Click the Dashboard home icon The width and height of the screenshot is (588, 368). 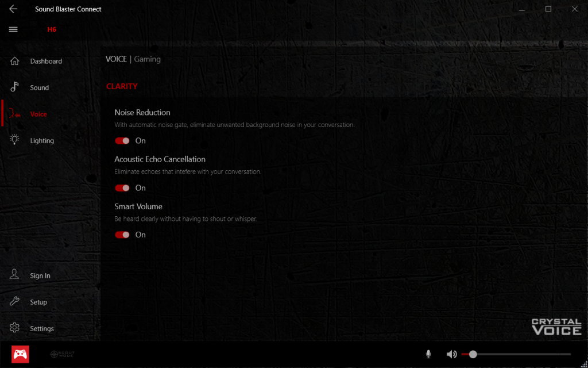[14, 61]
